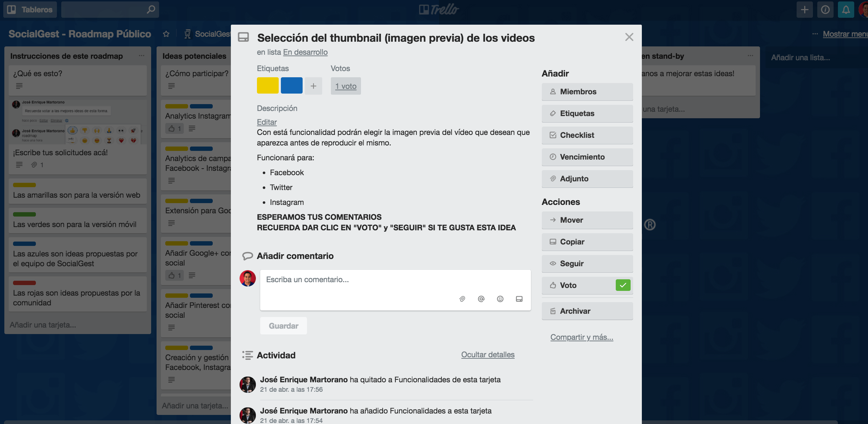The height and width of the screenshot is (424, 868).
Task: Click attachment badge on Escribe tus solicitudes card
Action: coord(37,165)
